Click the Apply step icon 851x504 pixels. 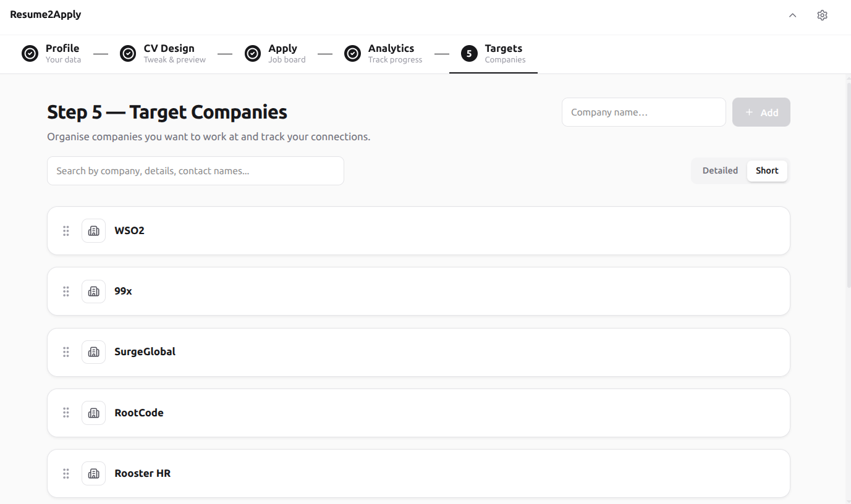tap(252, 53)
